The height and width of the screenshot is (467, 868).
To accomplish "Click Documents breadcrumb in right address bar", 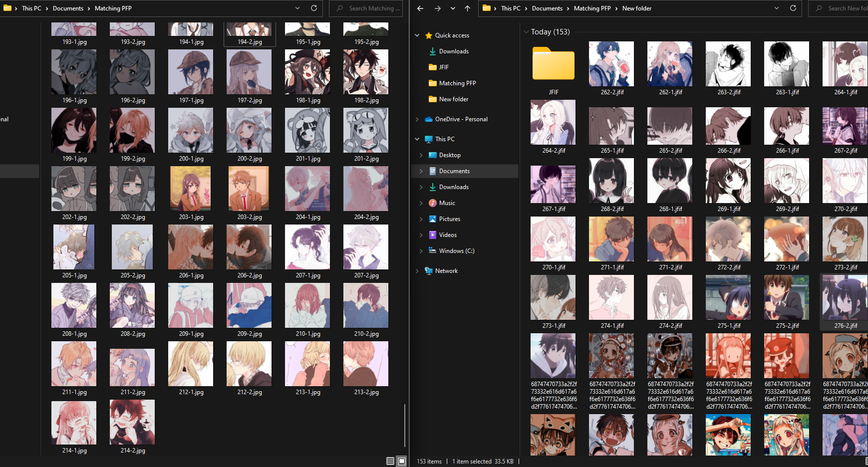I will (547, 8).
